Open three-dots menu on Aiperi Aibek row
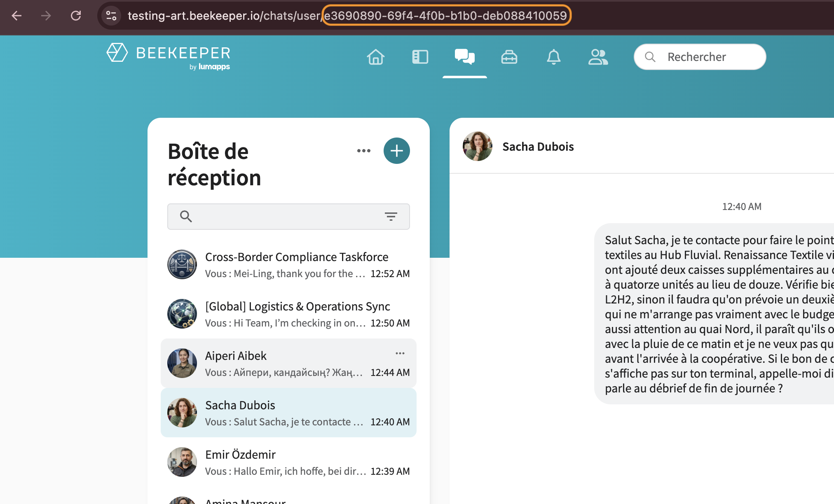 [400, 353]
